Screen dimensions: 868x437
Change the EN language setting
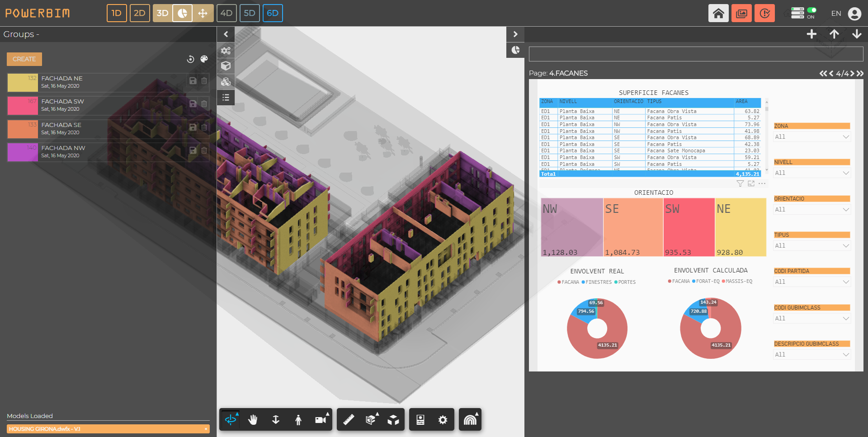[836, 14]
